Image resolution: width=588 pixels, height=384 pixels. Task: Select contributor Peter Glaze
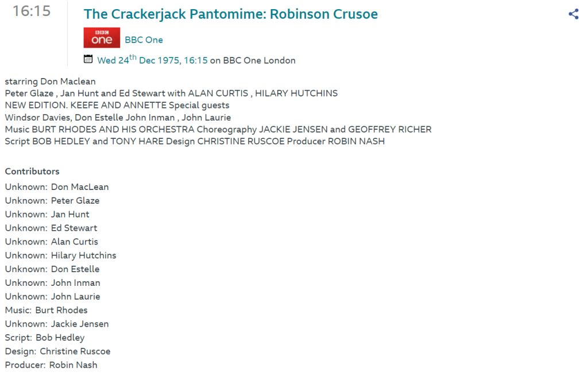75,201
